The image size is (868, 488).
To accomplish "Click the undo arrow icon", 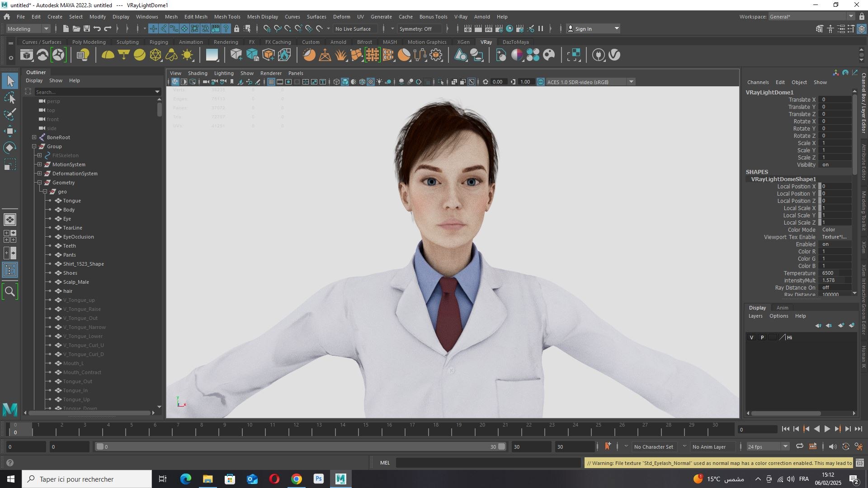I will (97, 28).
